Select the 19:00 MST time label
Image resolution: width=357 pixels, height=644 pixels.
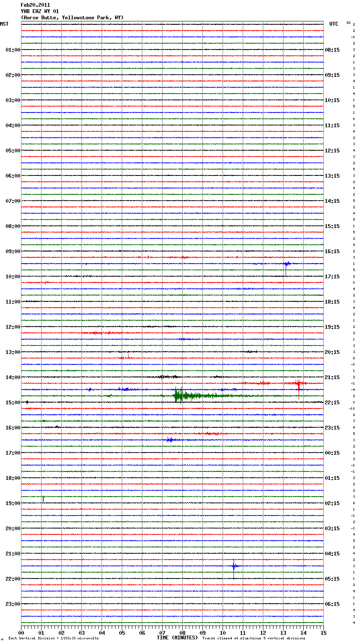click(x=13, y=503)
